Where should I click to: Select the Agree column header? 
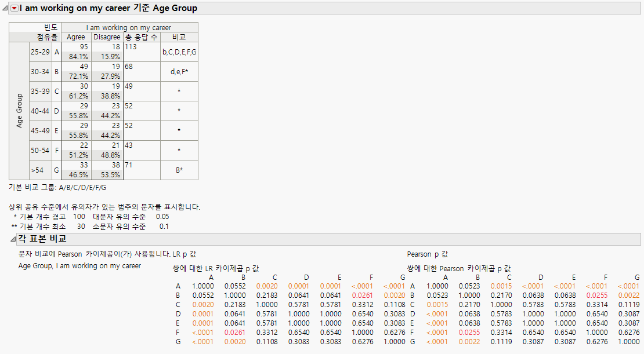click(x=76, y=37)
